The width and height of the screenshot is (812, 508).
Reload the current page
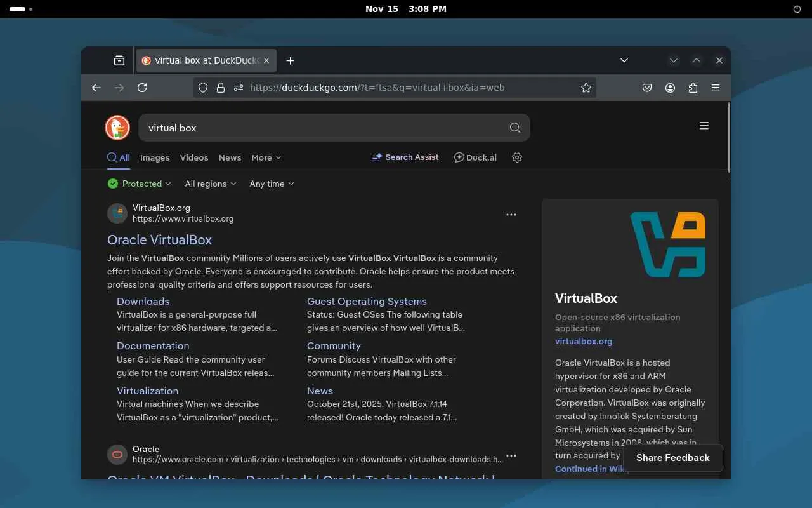point(142,88)
